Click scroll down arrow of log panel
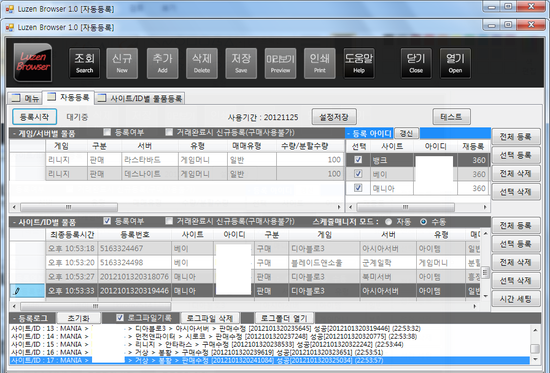 tap(535, 360)
